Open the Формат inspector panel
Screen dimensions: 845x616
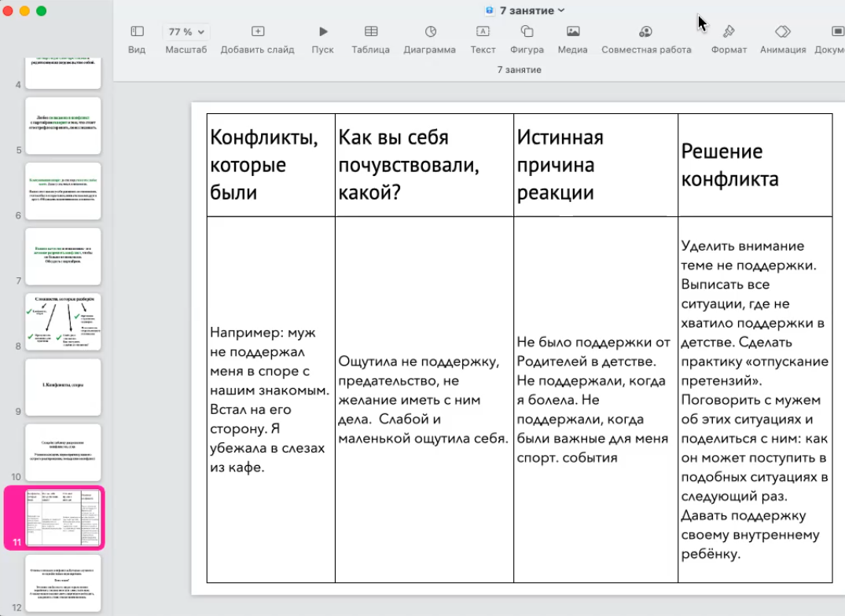pyautogui.click(x=729, y=39)
